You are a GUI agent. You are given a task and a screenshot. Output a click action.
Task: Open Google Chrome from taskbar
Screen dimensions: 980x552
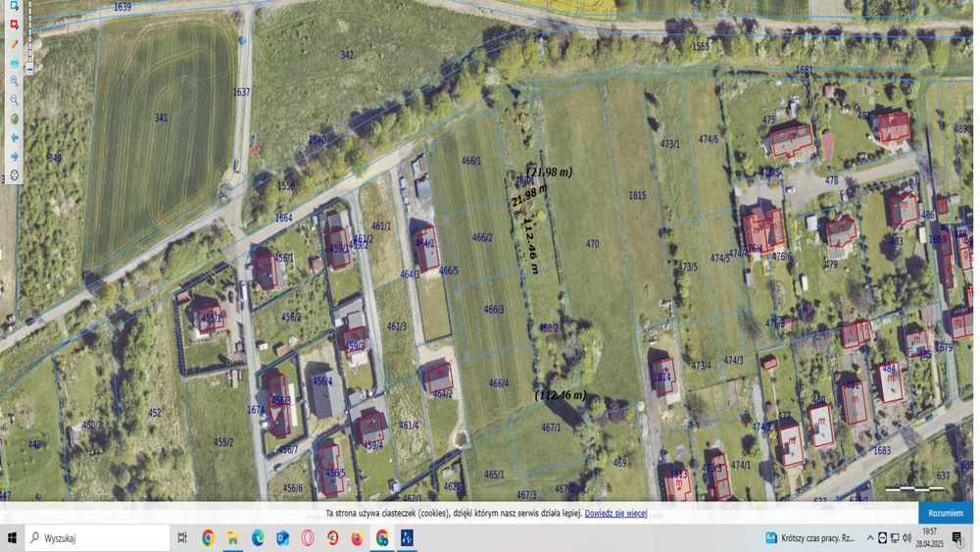208,537
